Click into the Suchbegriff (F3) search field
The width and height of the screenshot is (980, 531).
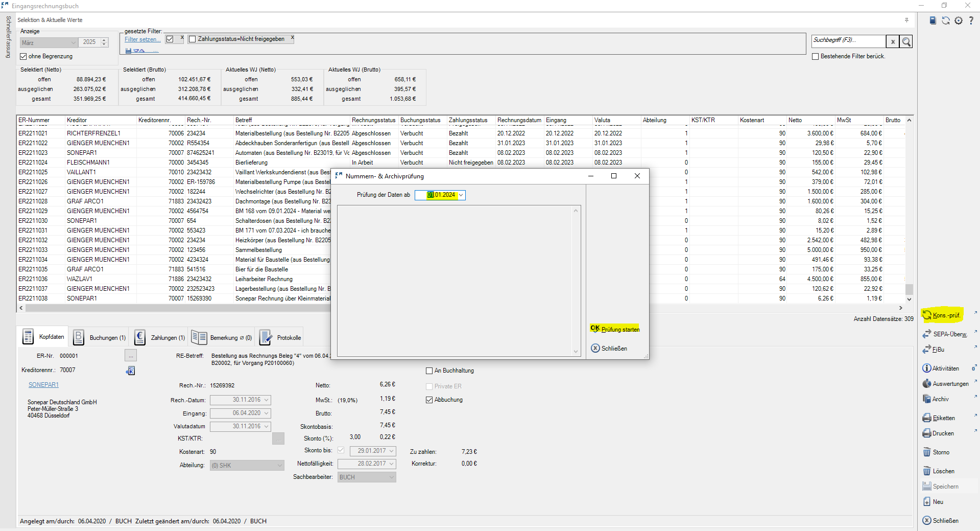pyautogui.click(x=848, y=40)
